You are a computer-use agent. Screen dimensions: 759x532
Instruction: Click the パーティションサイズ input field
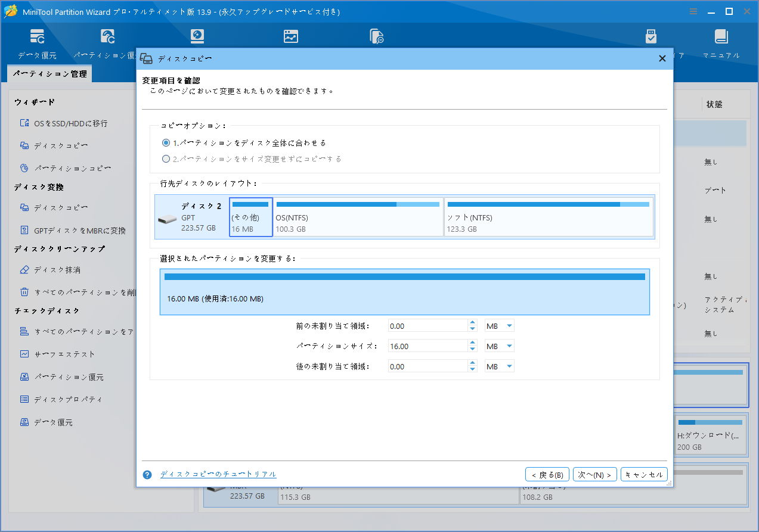[428, 346]
